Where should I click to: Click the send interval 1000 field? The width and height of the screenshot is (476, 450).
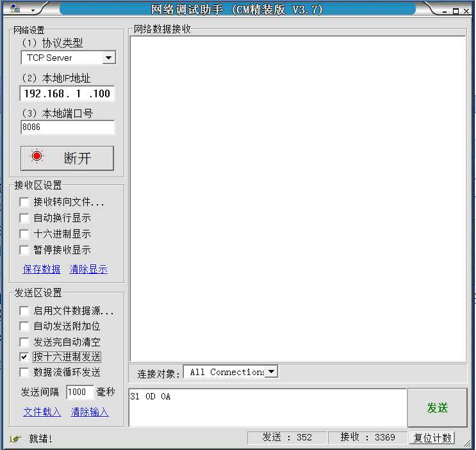(x=79, y=392)
